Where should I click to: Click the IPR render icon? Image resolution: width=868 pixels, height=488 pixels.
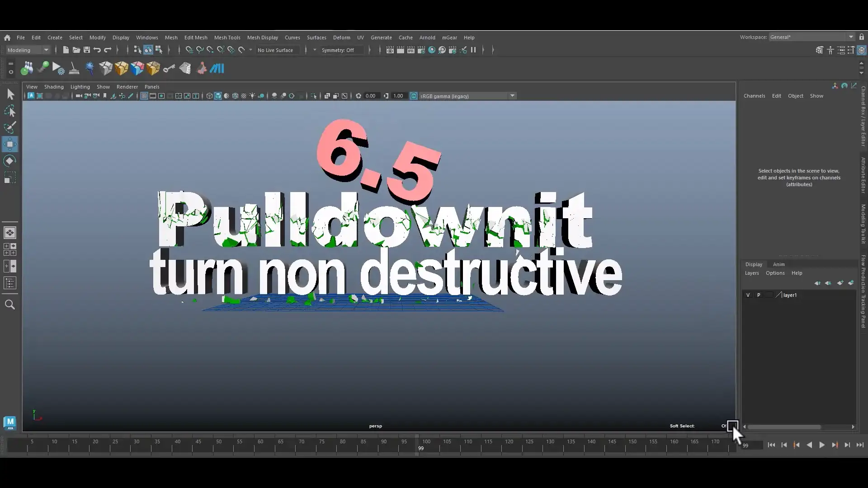tap(411, 50)
